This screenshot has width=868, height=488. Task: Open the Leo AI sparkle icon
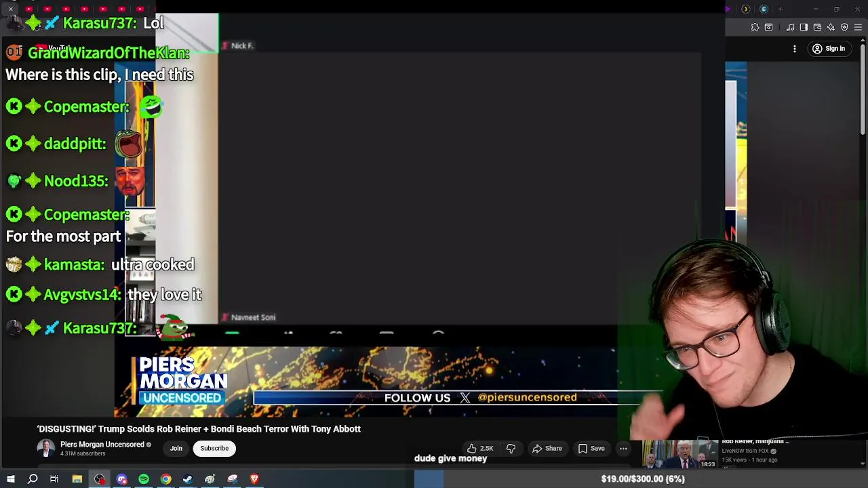click(831, 27)
